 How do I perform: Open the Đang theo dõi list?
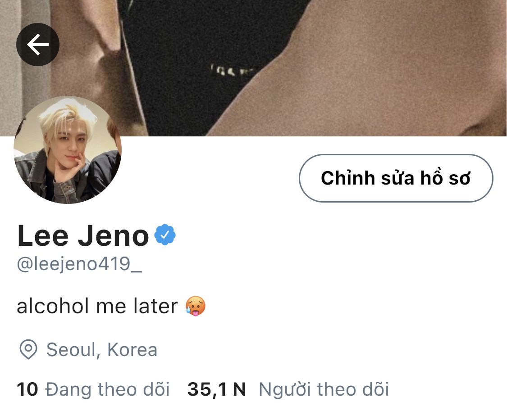[x=107, y=389]
